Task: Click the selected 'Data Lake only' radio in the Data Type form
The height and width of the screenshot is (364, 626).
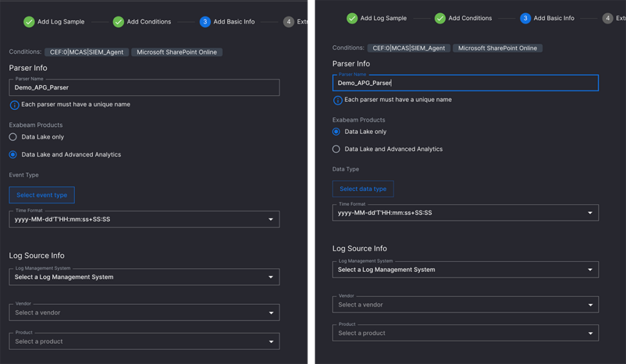Action: (x=336, y=132)
